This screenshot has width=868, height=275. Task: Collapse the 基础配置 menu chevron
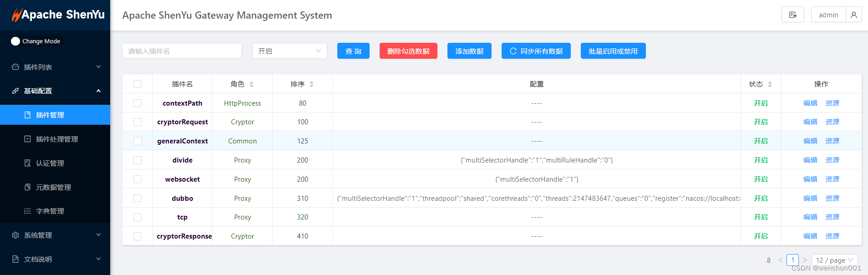click(x=98, y=91)
